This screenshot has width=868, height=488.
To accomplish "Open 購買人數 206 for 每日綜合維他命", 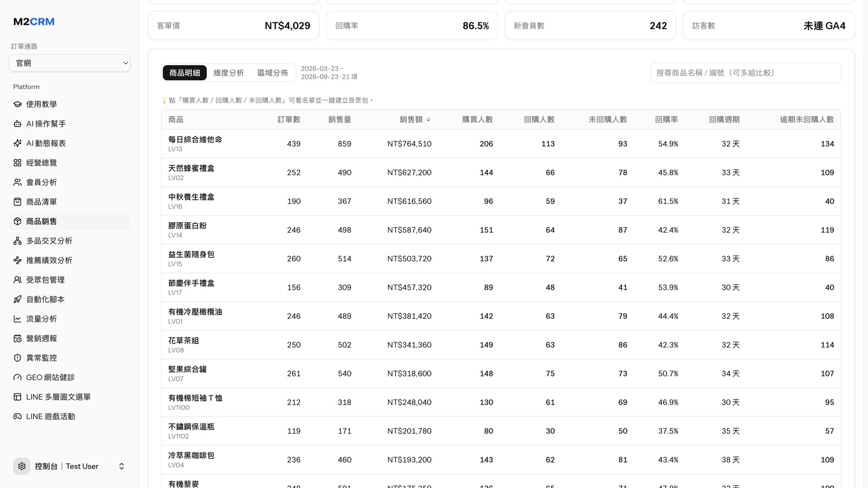I will pyautogui.click(x=486, y=144).
